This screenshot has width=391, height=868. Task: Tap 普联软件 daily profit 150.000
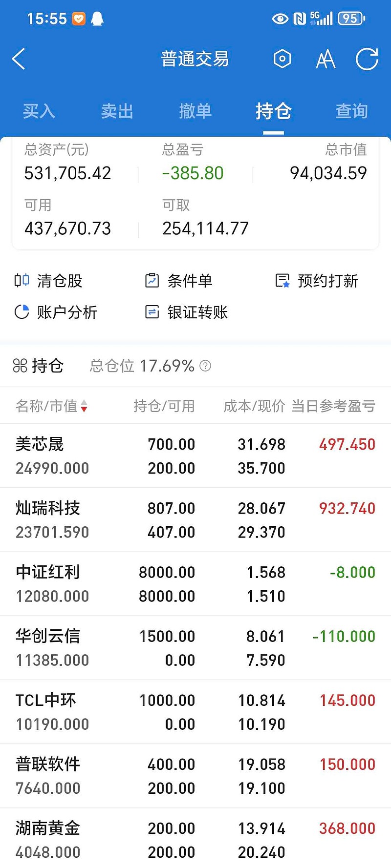point(348,764)
